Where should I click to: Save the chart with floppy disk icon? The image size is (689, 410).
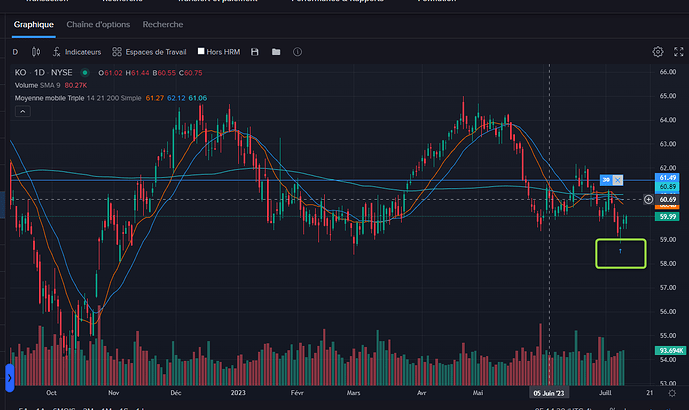pyautogui.click(x=255, y=51)
